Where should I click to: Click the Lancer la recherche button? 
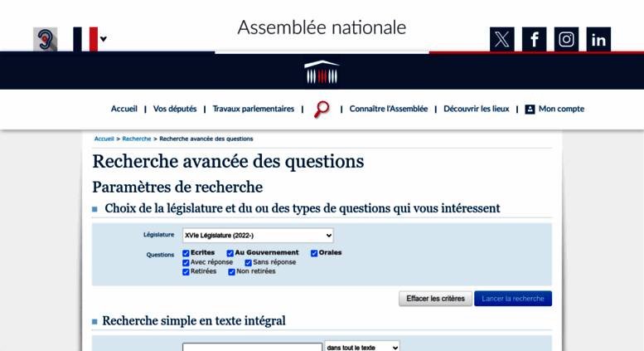click(x=513, y=299)
